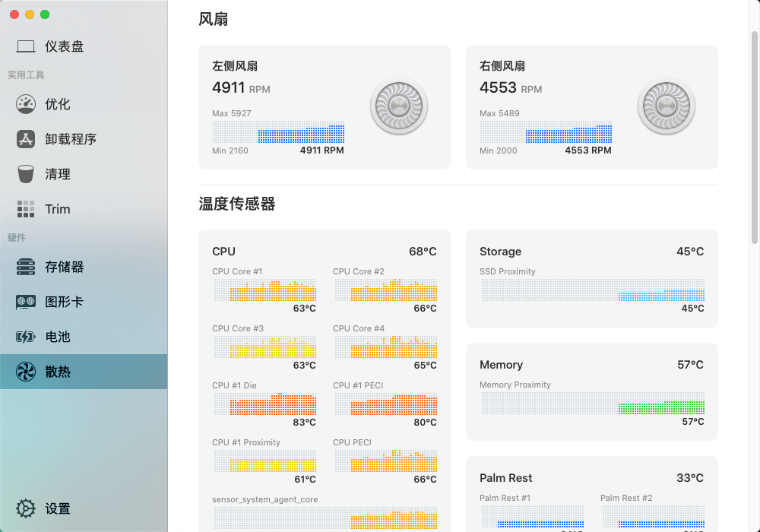The height and width of the screenshot is (532, 760).
Task: Click the CPU #1 Die temperature graph
Action: click(264, 404)
